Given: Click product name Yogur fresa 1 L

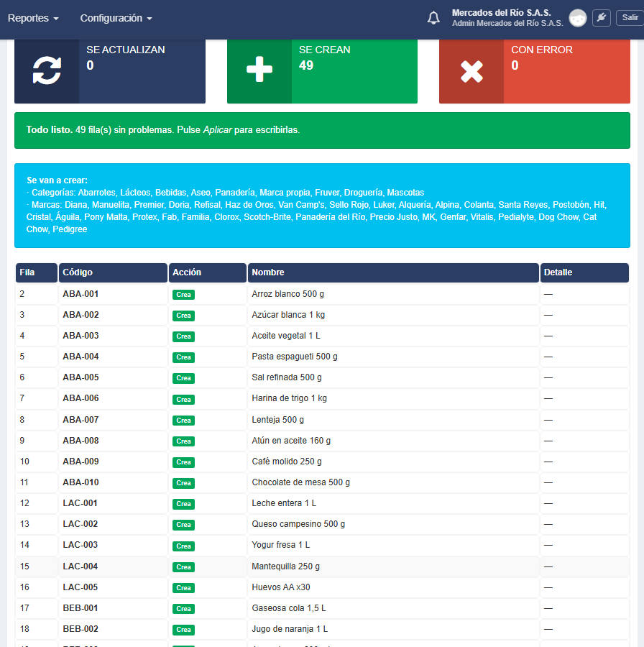Looking at the screenshot, I should click(280, 545).
